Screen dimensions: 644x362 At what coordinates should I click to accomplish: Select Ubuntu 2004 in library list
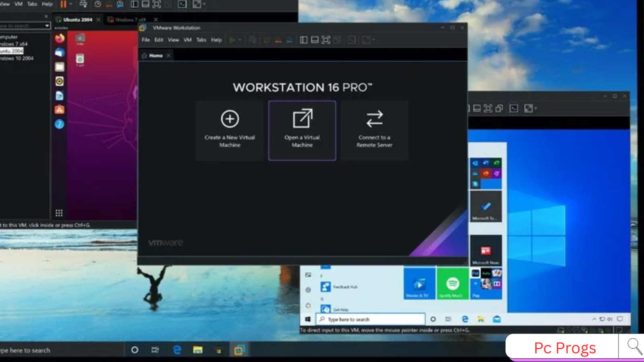[12, 51]
